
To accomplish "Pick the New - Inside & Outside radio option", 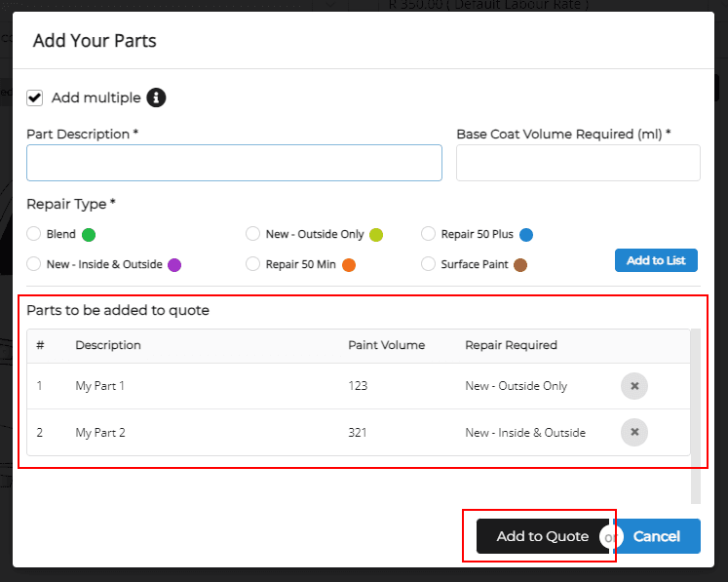I will 34,264.
